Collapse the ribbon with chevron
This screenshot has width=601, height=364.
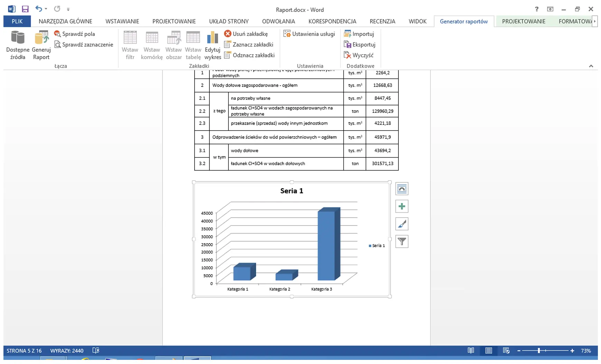coord(591,66)
